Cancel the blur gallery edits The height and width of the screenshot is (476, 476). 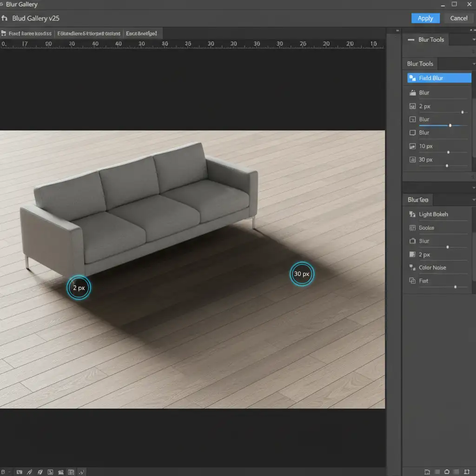tap(458, 18)
